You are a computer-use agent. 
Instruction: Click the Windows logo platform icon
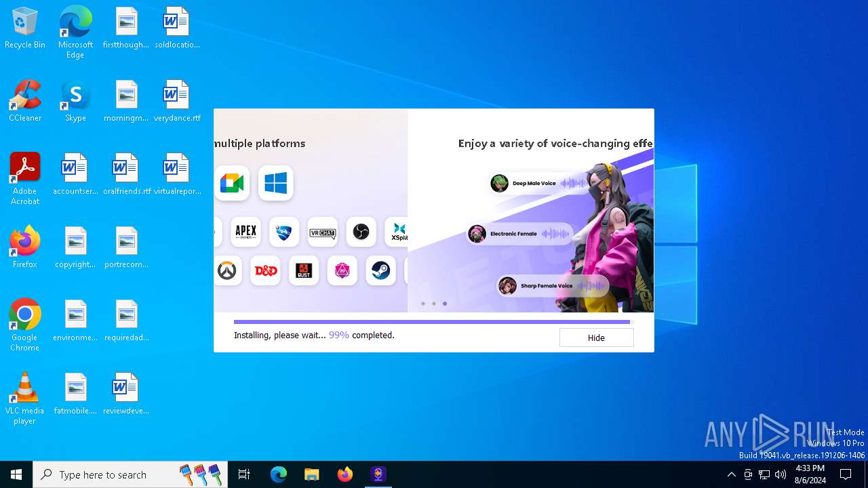click(275, 183)
